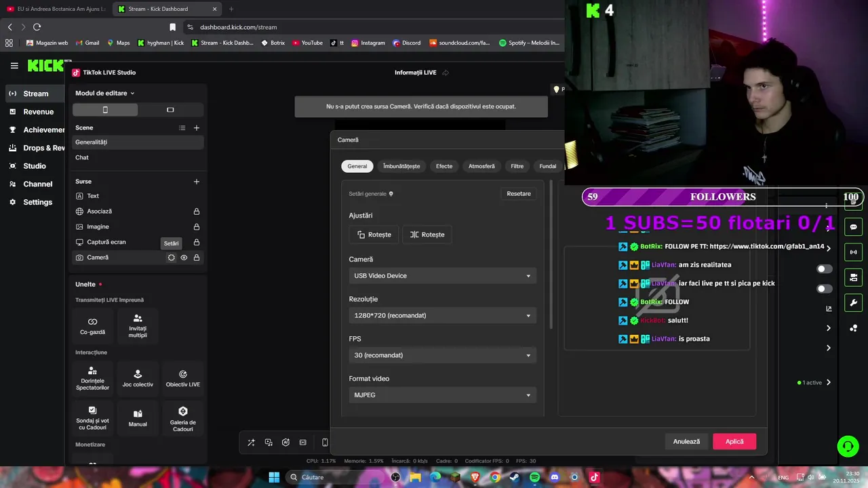Open Dorințele Spectatorilor tool

tap(93, 379)
